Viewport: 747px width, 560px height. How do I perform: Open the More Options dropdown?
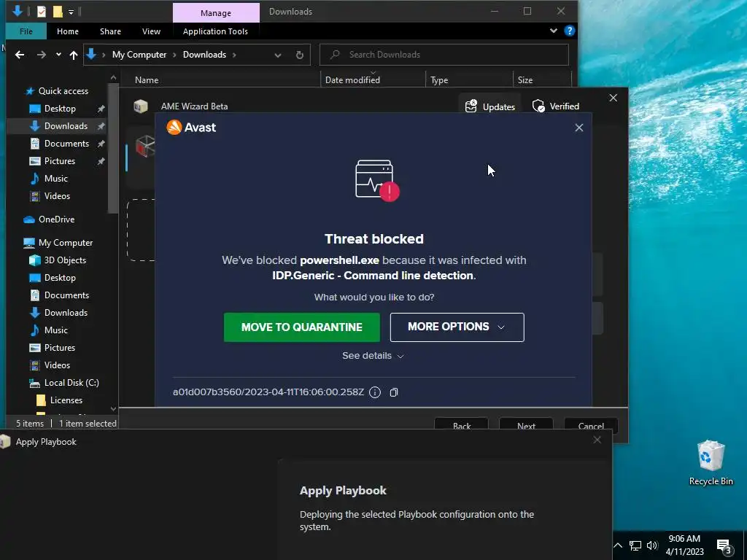[457, 327]
